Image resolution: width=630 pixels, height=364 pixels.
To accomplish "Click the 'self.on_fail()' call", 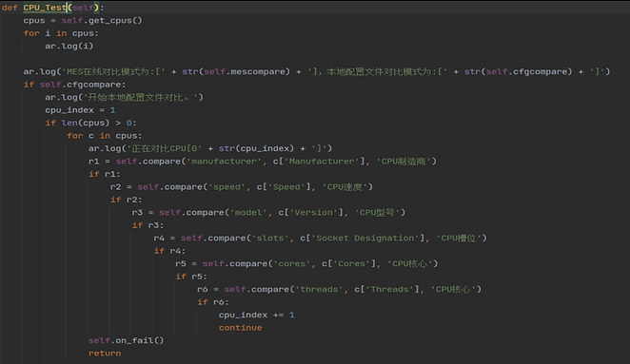I will 126,341.
